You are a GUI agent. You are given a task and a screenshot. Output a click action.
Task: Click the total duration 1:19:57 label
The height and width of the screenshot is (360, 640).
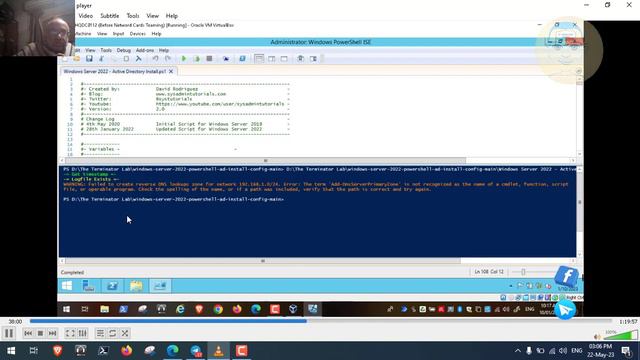click(628, 322)
